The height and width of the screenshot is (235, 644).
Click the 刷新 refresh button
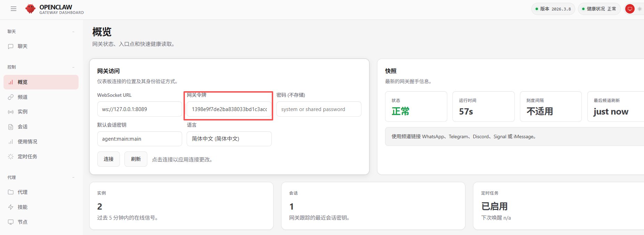pyautogui.click(x=136, y=159)
